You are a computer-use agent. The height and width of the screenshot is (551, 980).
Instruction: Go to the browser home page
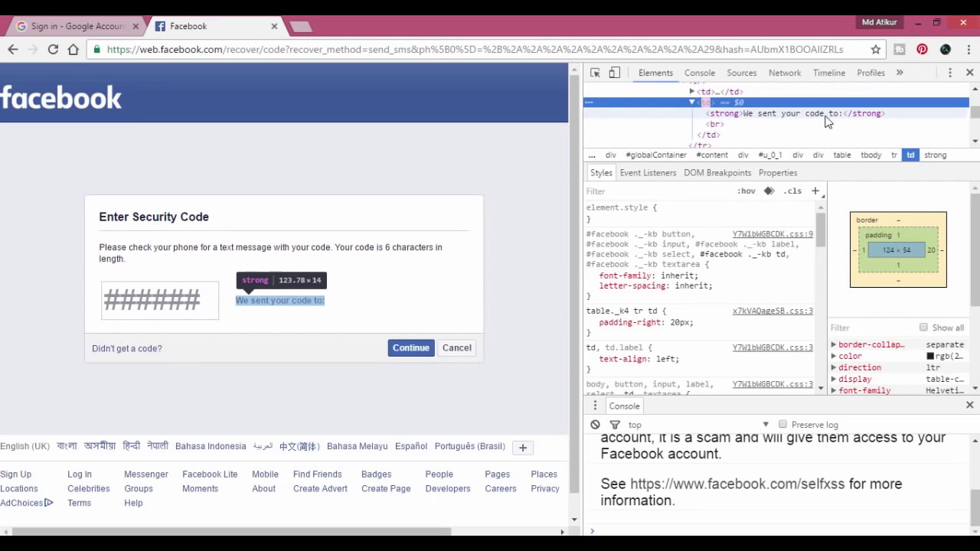[x=73, y=49]
